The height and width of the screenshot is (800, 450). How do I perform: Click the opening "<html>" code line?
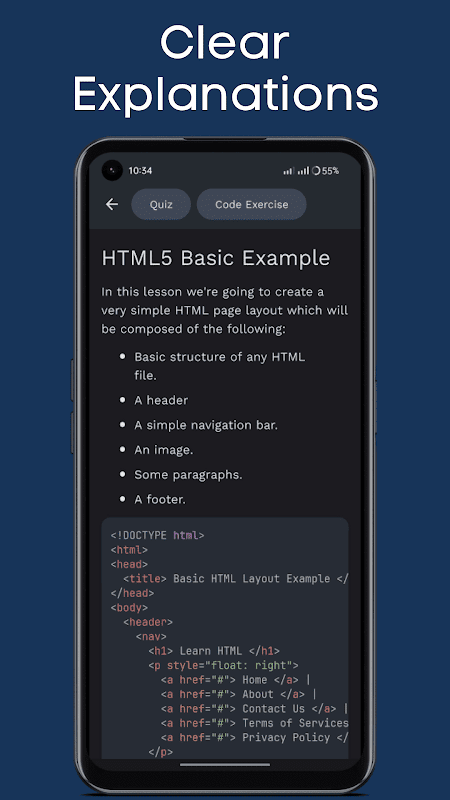click(129, 550)
